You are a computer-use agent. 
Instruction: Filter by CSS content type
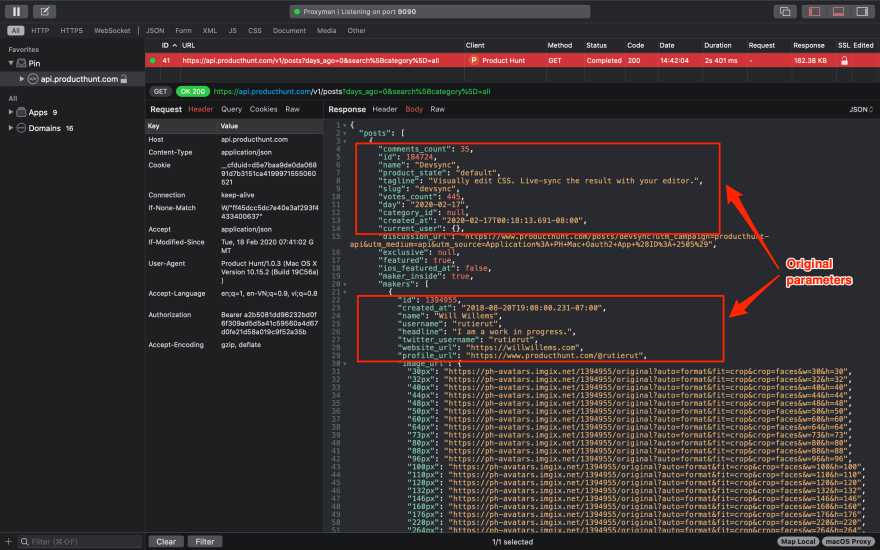[255, 31]
